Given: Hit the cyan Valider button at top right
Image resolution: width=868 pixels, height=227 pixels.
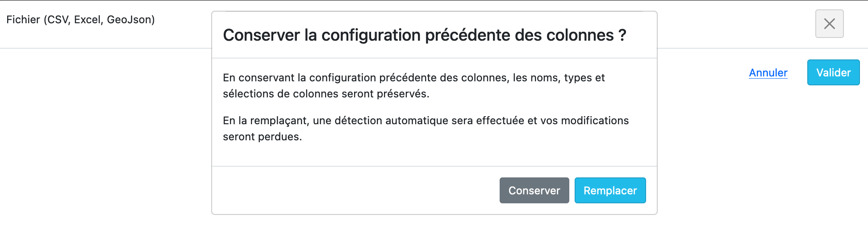Looking at the screenshot, I should (833, 72).
